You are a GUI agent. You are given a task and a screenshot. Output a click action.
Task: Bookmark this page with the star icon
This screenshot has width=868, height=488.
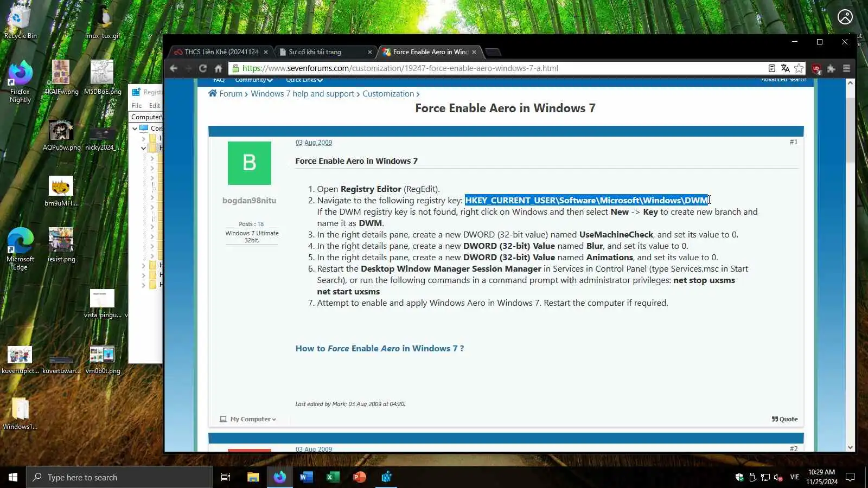click(799, 68)
